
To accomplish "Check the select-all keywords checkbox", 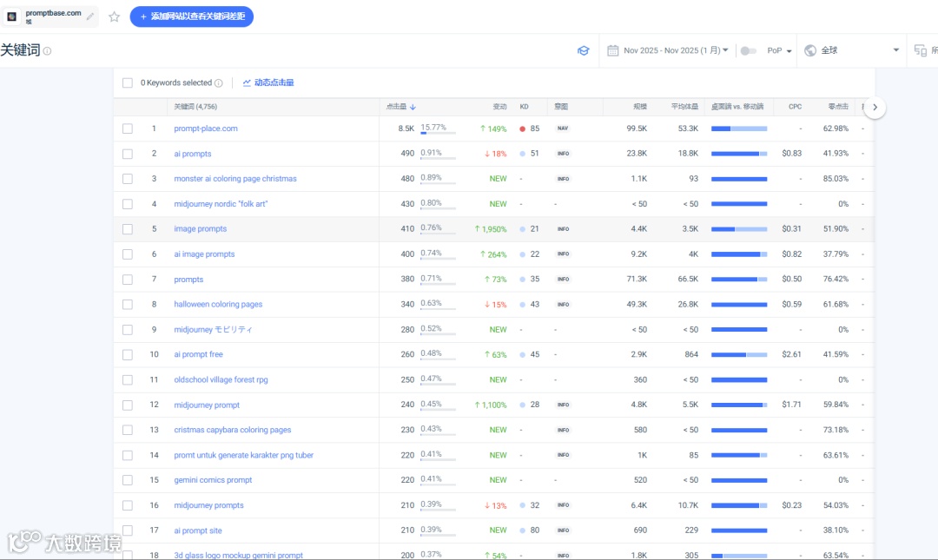I will tap(128, 83).
